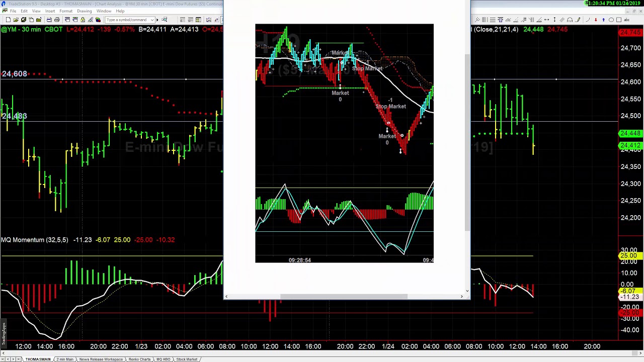Print the chart using the Print icon
This screenshot has width=644, height=362.
click(56, 20)
